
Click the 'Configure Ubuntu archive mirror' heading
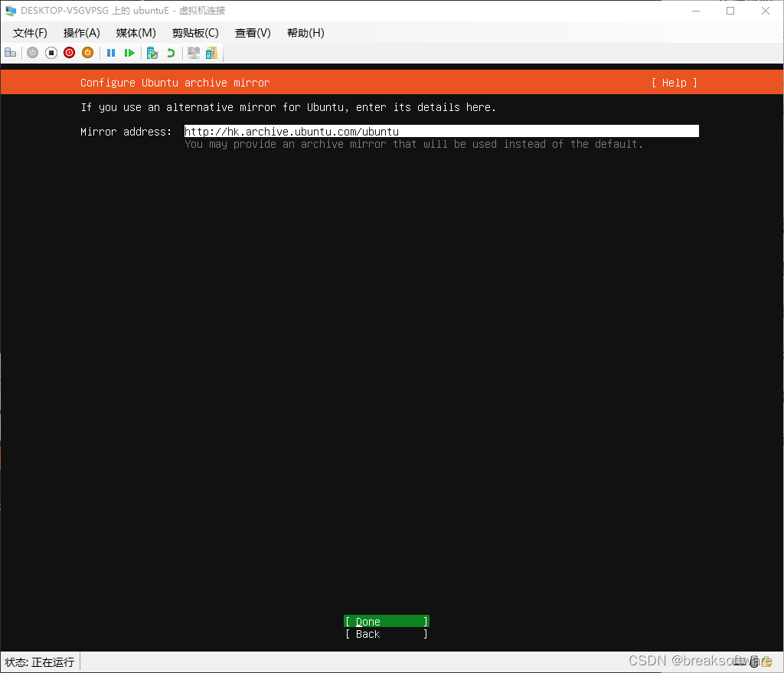(x=175, y=83)
